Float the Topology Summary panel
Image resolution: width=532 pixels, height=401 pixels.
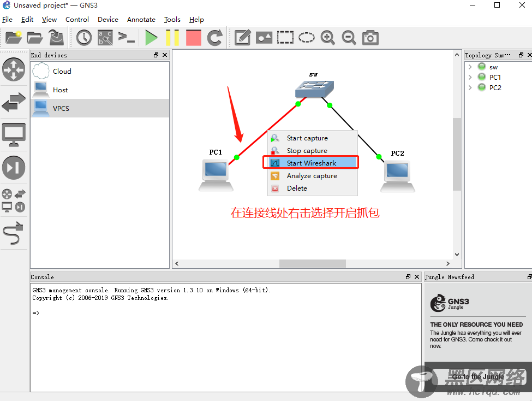521,55
